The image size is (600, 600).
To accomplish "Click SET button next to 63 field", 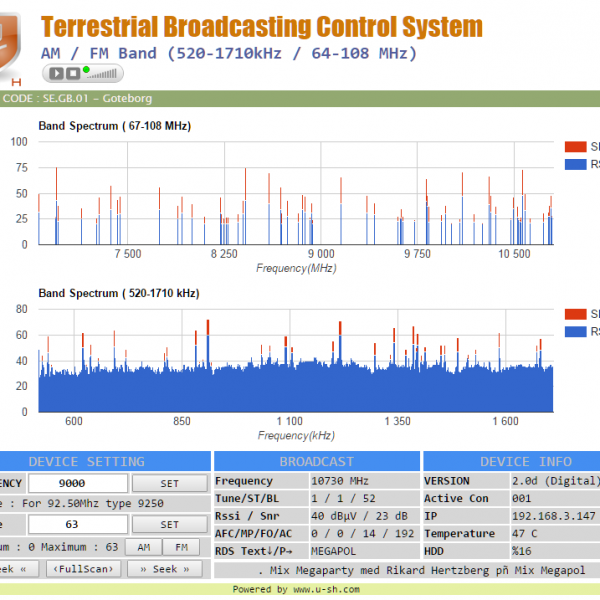I will 170,524.
